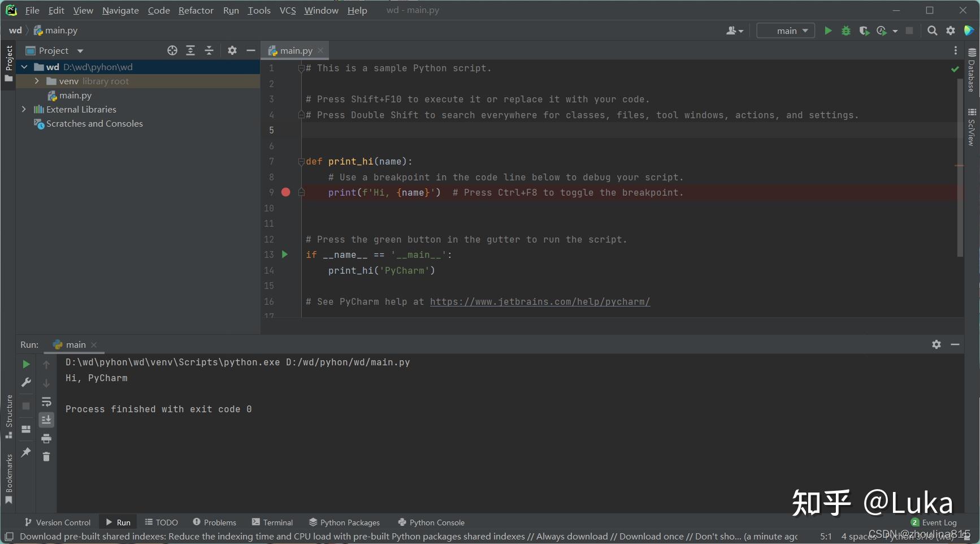Open the Problems tool window
Screen dimensions: 980x544
214,523
